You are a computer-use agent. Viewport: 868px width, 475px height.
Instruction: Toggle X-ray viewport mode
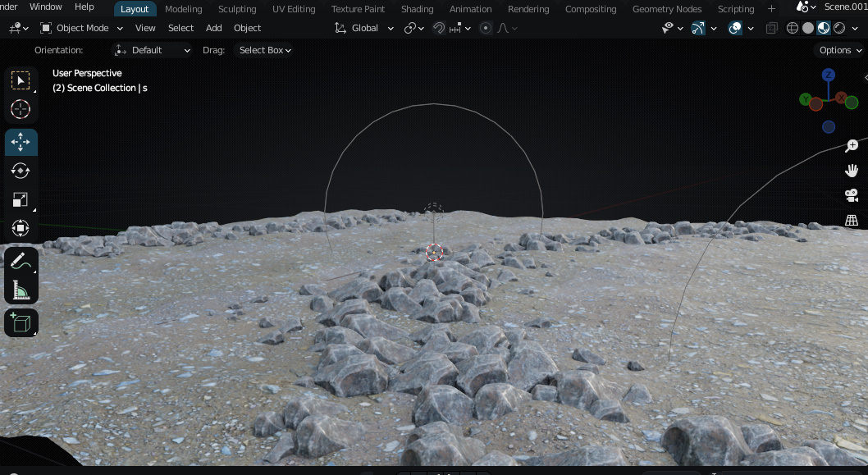771,27
